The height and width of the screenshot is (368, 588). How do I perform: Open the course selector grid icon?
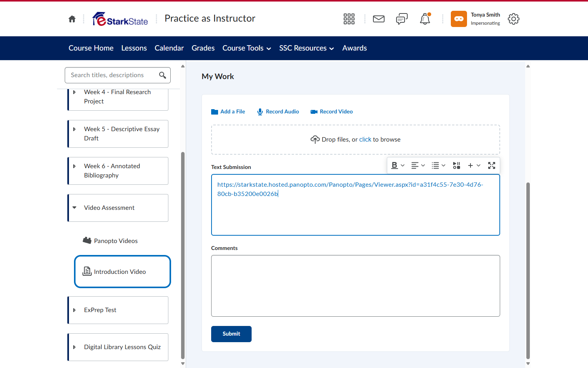click(x=349, y=19)
